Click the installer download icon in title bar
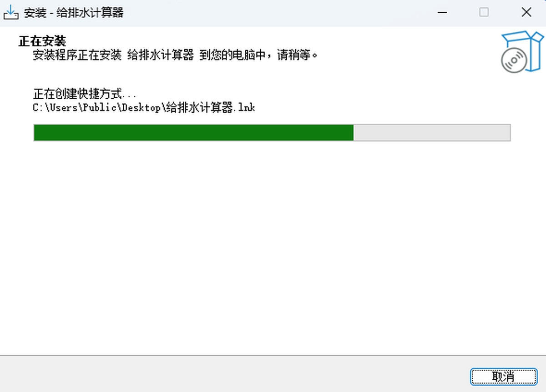This screenshot has width=546, height=392. [11, 12]
